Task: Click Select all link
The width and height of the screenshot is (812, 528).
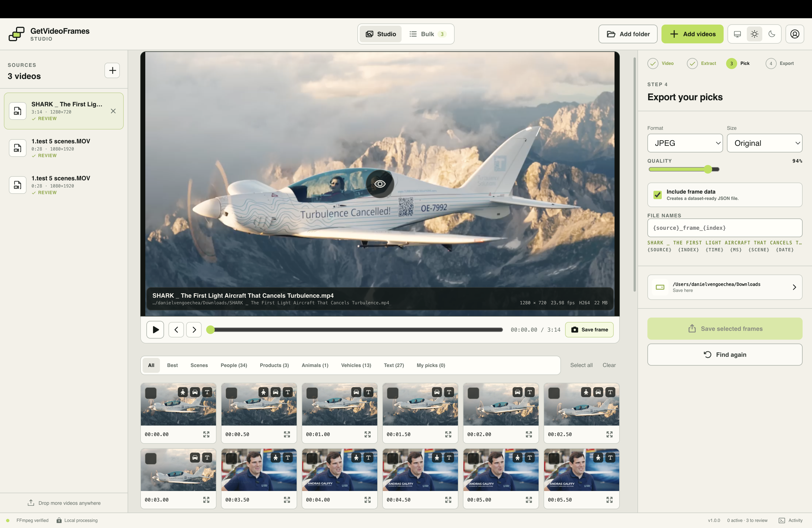Action: 581,365
